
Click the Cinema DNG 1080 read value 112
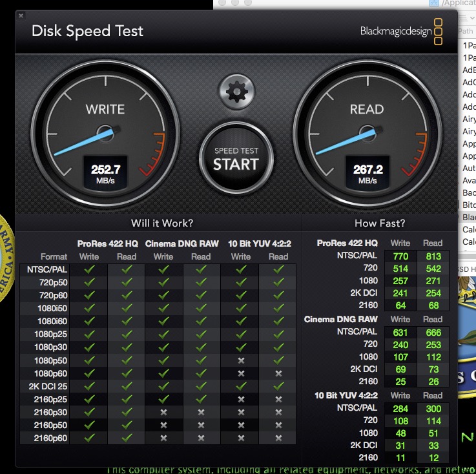click(x=433, y=357)
